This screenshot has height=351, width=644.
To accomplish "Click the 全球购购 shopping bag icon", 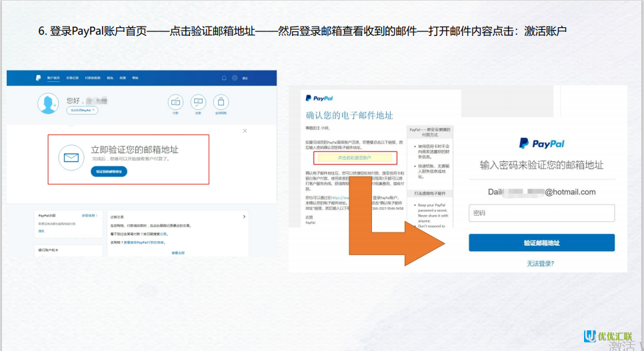I will point(221,102).
